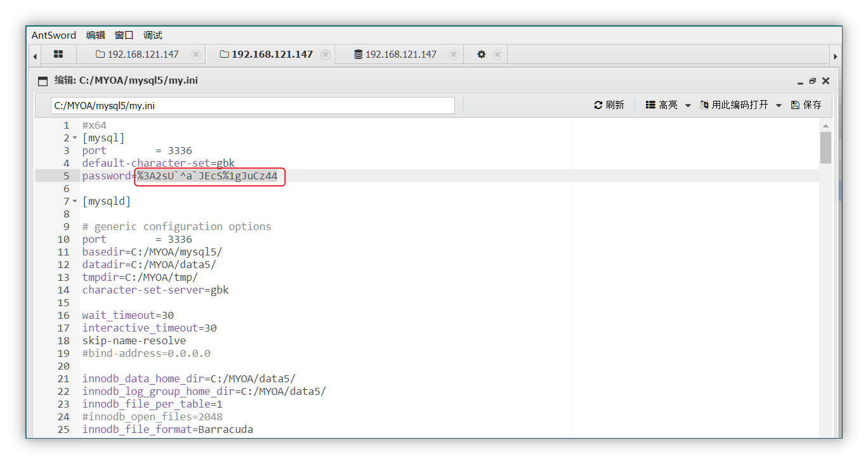Screen dimensions: 868x464
Task: Click the datadir=C:/MYOA/data5/ line
Action: coord(149,265)
